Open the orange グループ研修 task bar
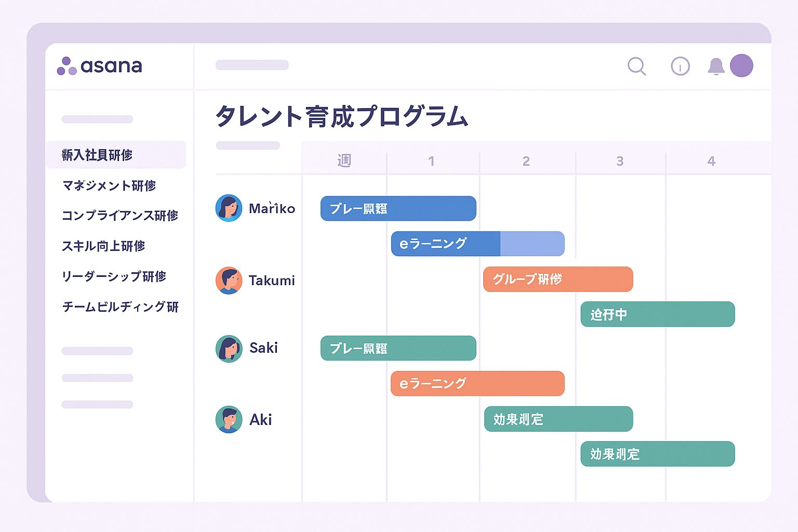Image resolution: width=798 pixels, height=532 pixels. [557, 280]
